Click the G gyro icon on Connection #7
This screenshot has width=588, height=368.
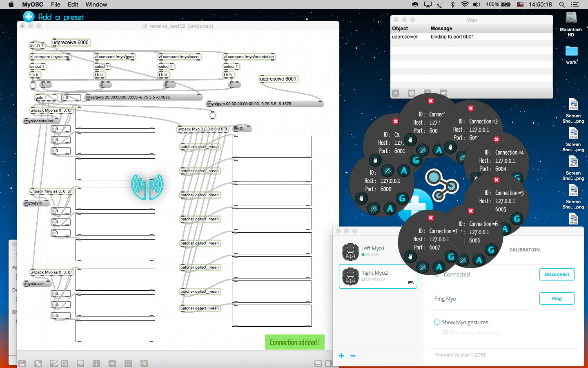pos(451,257)
